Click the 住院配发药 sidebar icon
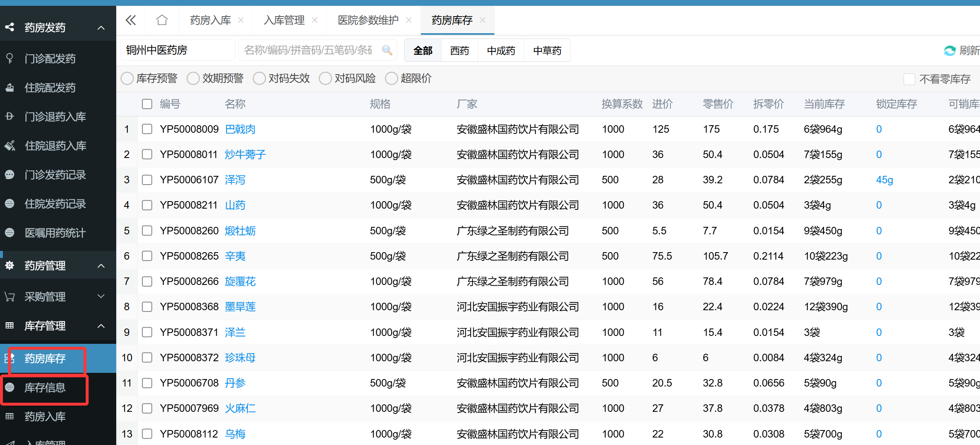 click(x=10, y=88)
